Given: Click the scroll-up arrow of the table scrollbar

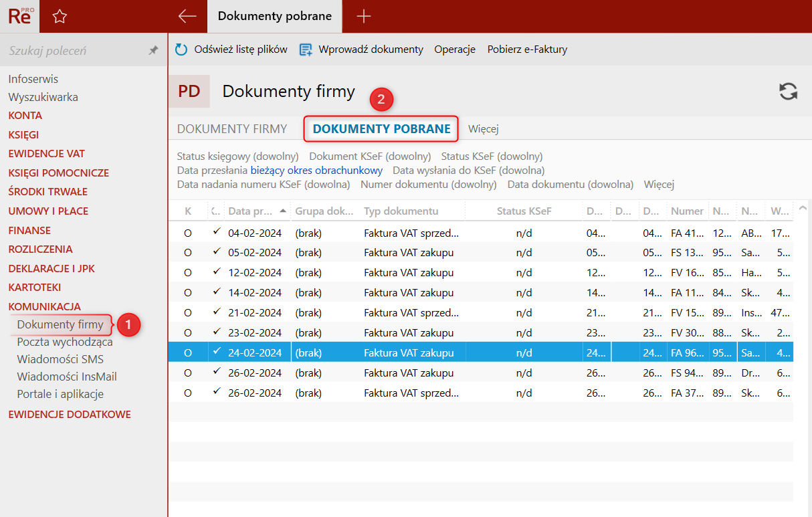Looking at the screenshot, I should 802,207.
